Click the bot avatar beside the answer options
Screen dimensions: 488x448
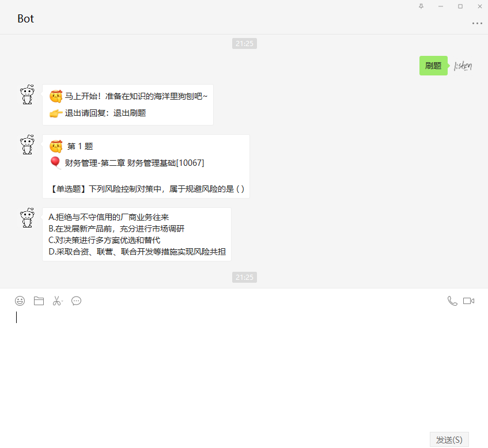point(27,219)
